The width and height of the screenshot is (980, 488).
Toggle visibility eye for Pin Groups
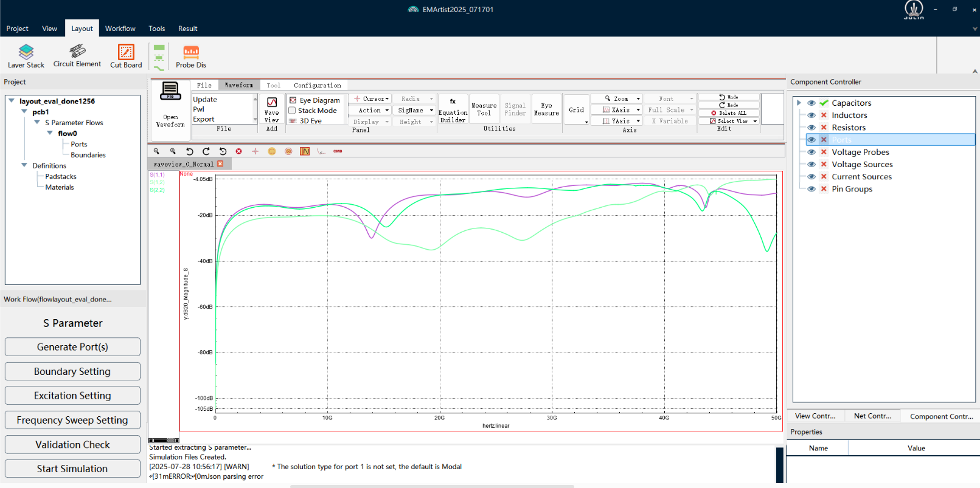pos(811,189)
